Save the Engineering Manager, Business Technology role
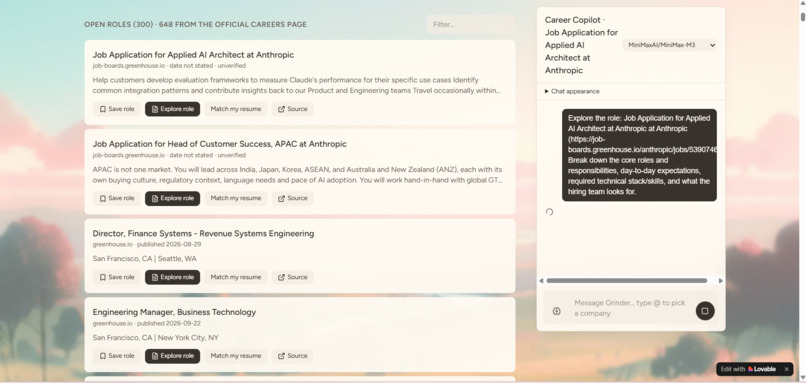 [x=117, y=356]
